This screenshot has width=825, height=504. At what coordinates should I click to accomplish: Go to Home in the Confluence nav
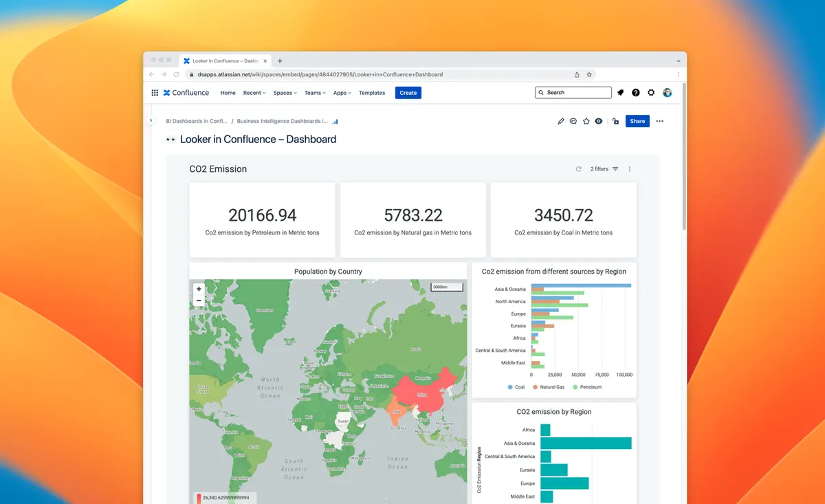point(228,93)
